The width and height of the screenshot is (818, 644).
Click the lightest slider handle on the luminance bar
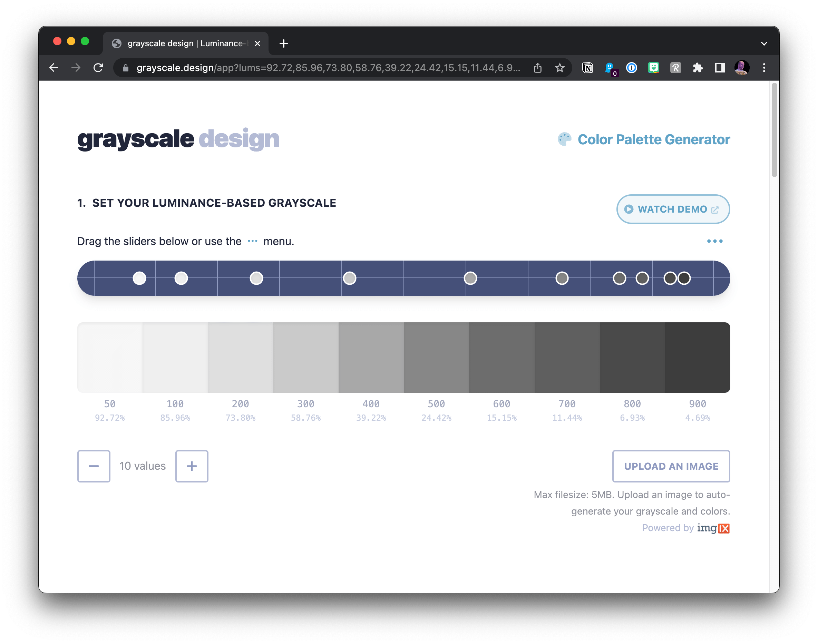coord(139,278)
